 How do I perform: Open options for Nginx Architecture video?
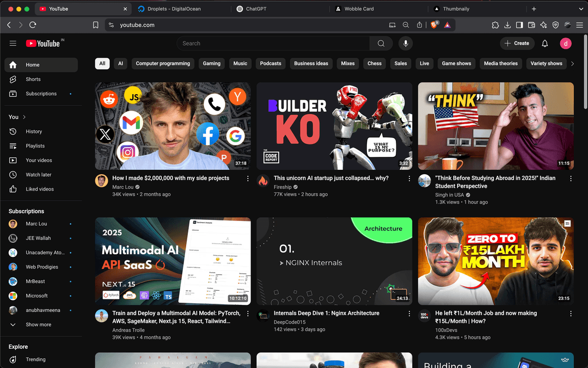click(409, 314)
